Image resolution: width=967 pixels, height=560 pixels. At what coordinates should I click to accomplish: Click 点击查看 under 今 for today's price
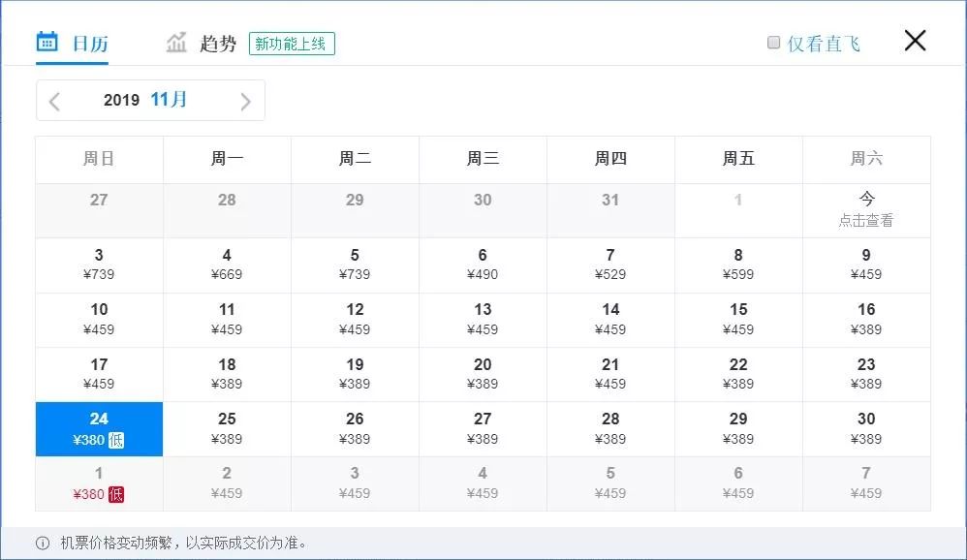pyautogui.click(x=866, y=220)
